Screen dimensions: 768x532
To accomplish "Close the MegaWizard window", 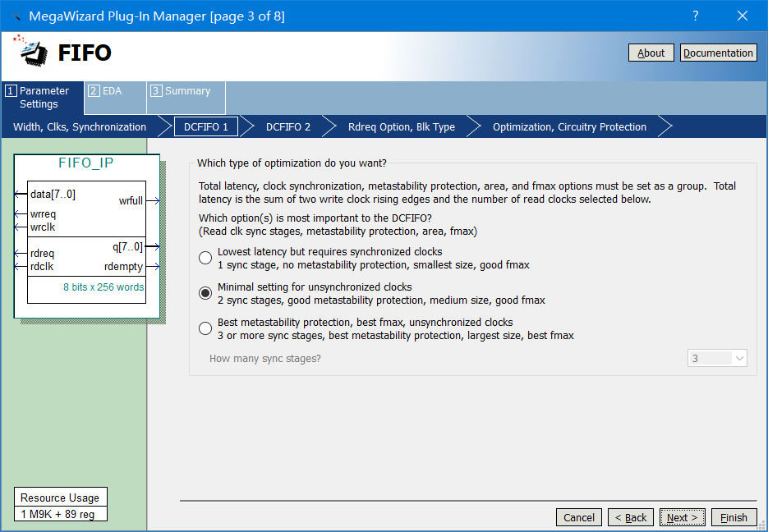I will pyautogui.click(x=742, y=16).
